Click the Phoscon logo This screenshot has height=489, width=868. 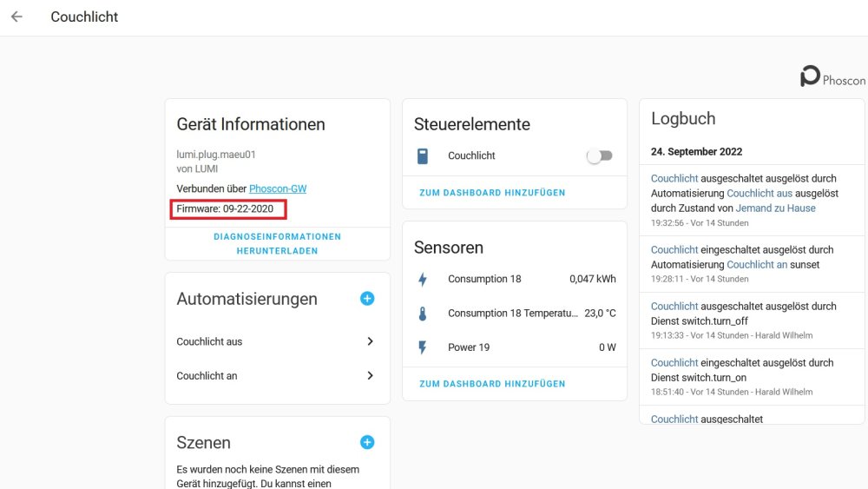point(832,76)
